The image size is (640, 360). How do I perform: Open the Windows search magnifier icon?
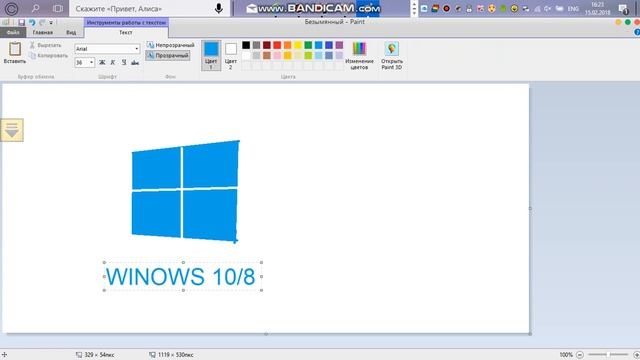[36, 8]
